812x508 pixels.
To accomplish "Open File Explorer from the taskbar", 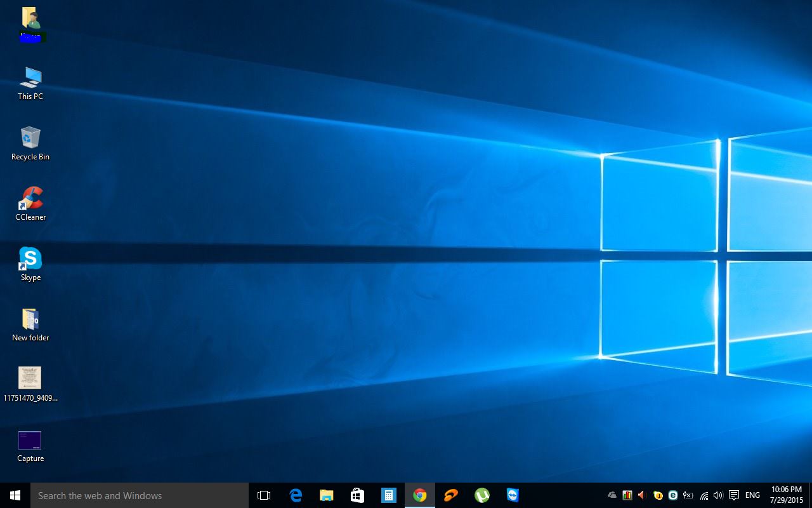I will tap(327, 495).
